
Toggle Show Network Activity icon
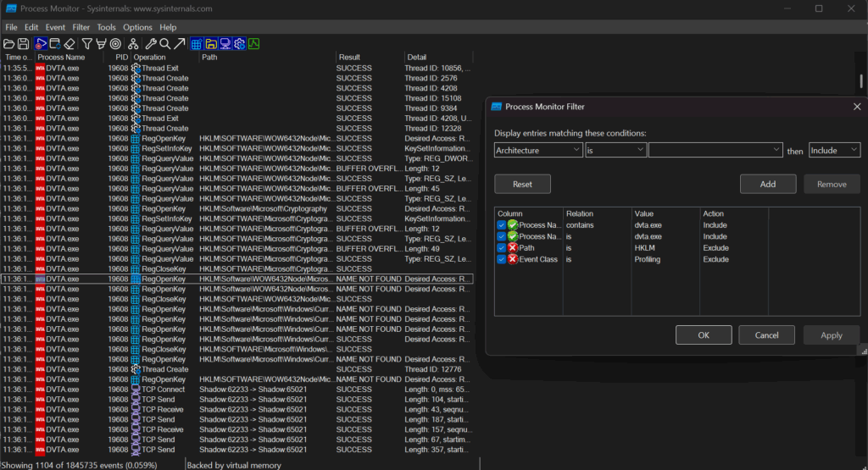(x=225, y=43)
